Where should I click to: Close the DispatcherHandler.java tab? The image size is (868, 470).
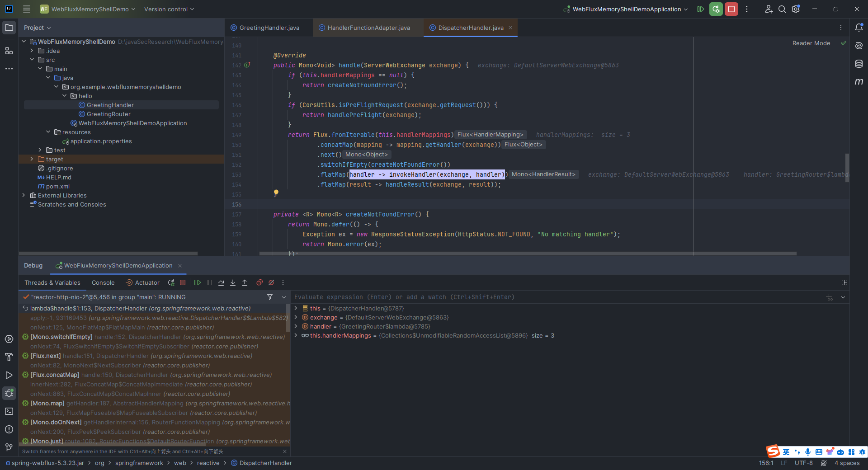pos(510,28)
